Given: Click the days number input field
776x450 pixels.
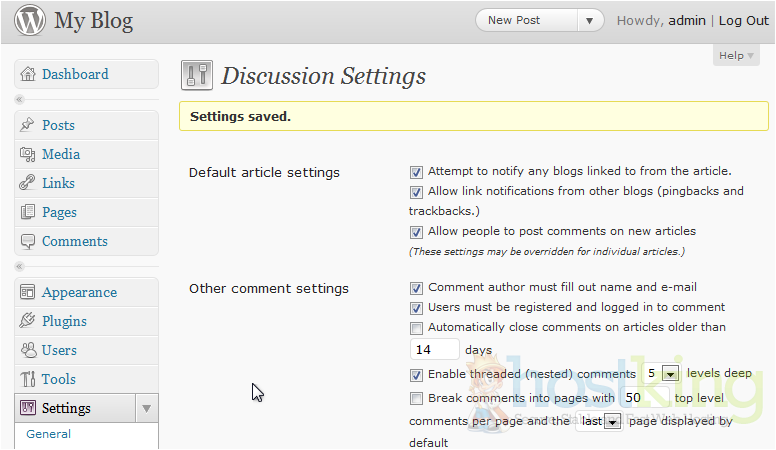Looking at the screenshot, I should [434, 350].
